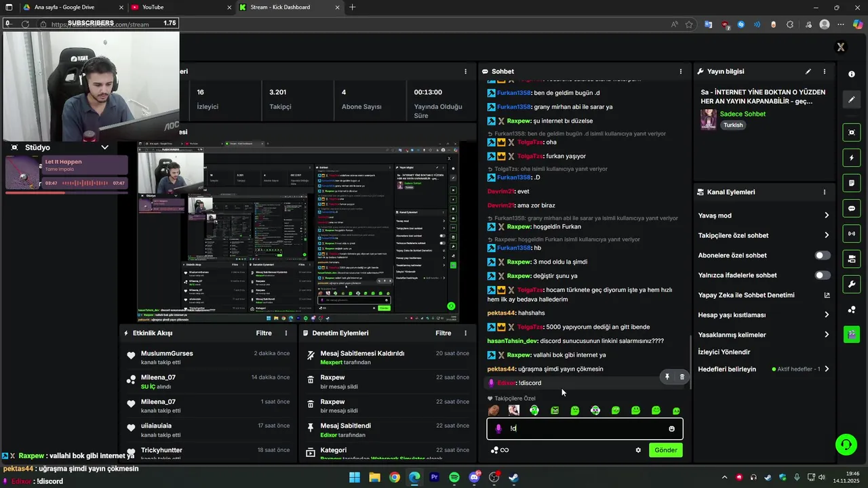Open İzleyici Yönlendir option

pos(724,352)
